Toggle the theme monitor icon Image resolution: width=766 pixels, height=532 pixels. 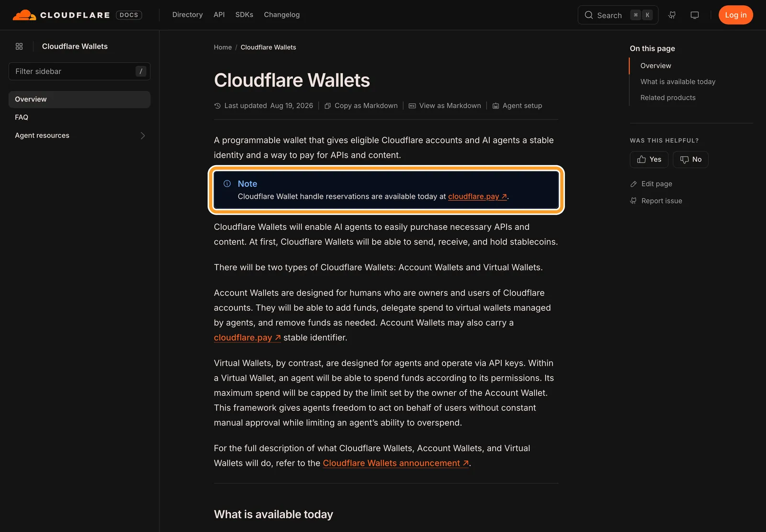[x=695, y=15]
